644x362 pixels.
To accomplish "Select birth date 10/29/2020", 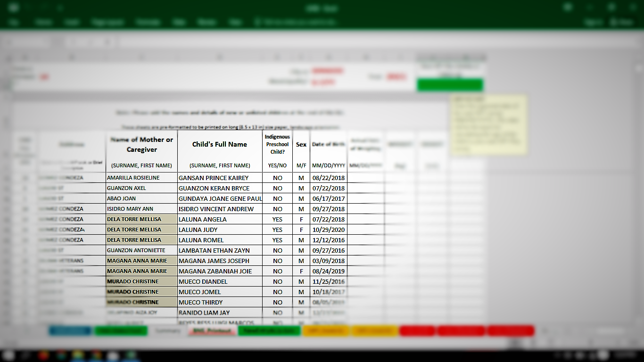I will point(329,230).
